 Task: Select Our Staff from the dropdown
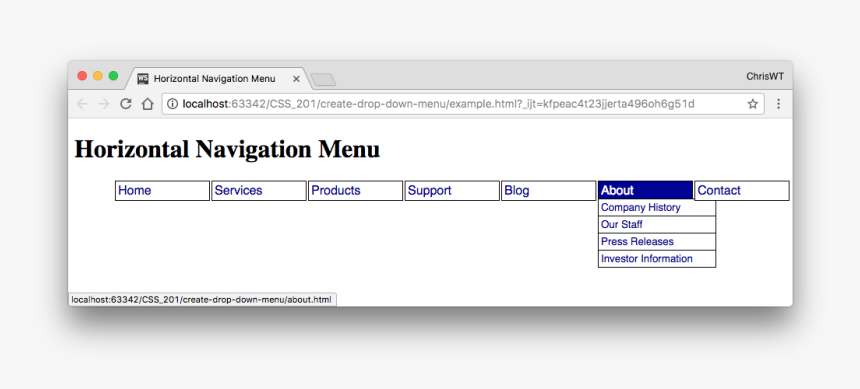pos(657,225)
